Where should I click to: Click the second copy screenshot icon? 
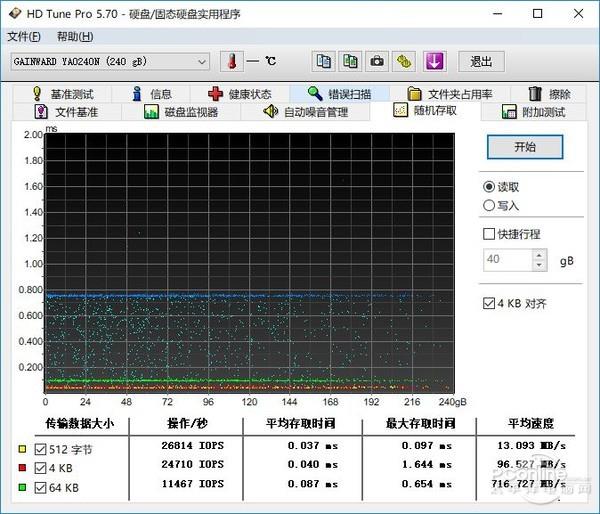click(x=350, y=61)
